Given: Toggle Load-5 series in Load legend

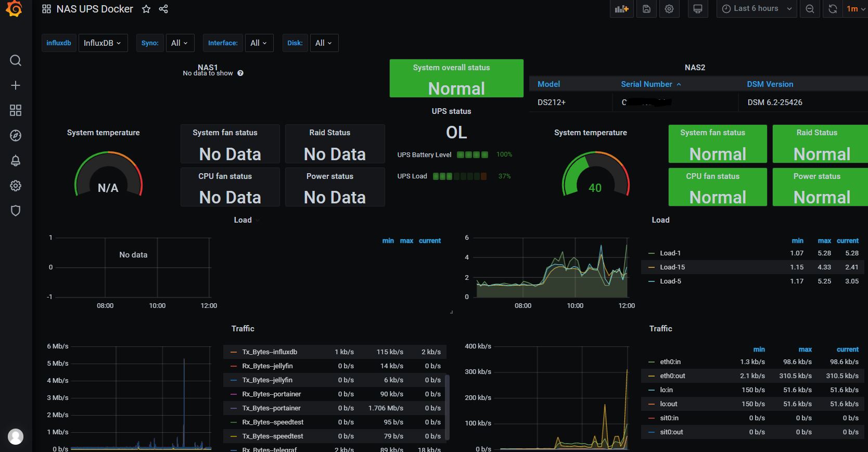Looking at the screenshot, I should click(x=670, y=281).
